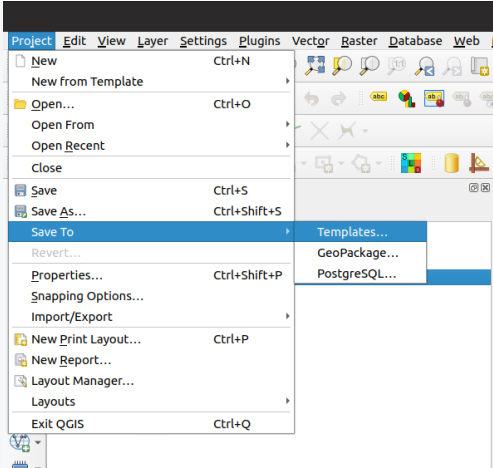The image size is (493, 468).
Task: Expand the New from Template submenu
Action: [x=151, y=81]
